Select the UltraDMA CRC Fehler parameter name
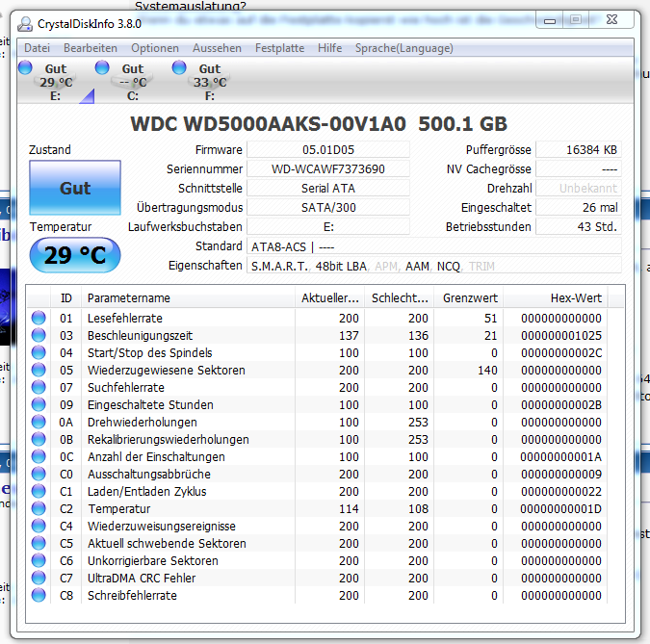The height and width of the screenshot is (644, 650). [x=142, y=579]
